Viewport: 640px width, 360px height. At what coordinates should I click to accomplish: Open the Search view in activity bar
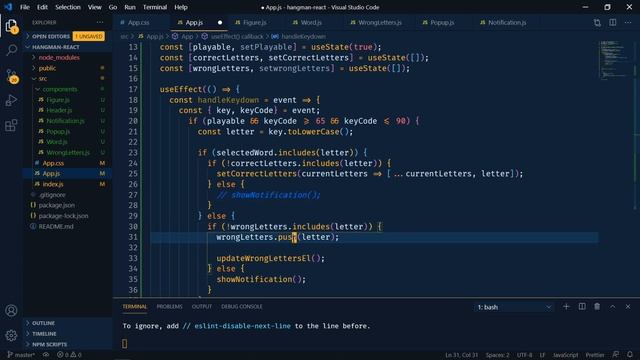11,50
